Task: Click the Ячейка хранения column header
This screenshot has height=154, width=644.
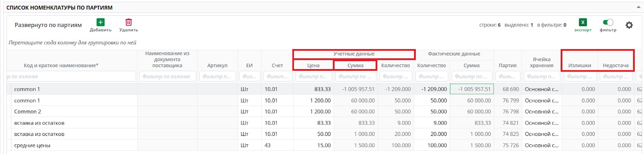Action: (x=541, y=62)
